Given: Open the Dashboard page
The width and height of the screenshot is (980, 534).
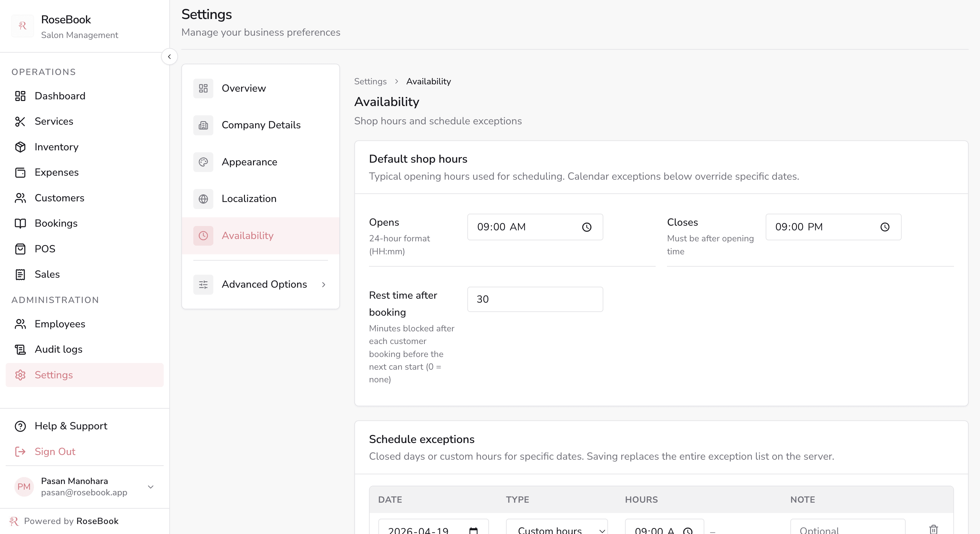Looking at the screenshot, I should [84, 96].
